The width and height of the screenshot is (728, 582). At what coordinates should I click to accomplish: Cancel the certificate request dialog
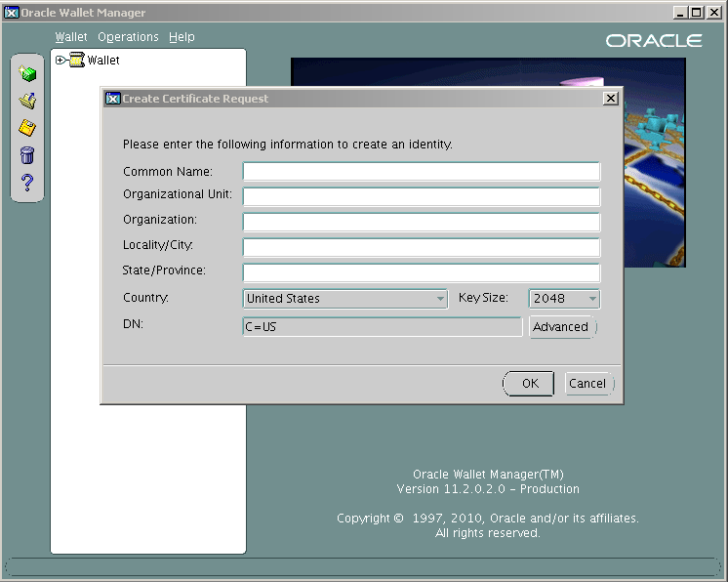click(588, 384)
